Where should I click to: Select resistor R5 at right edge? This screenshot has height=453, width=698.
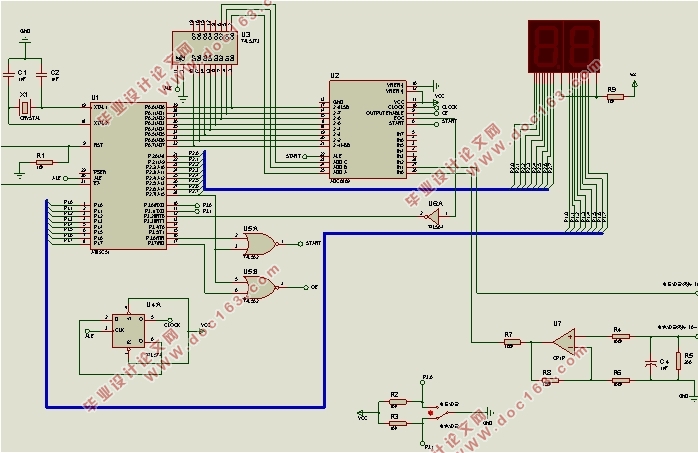(x=678, y=360)
